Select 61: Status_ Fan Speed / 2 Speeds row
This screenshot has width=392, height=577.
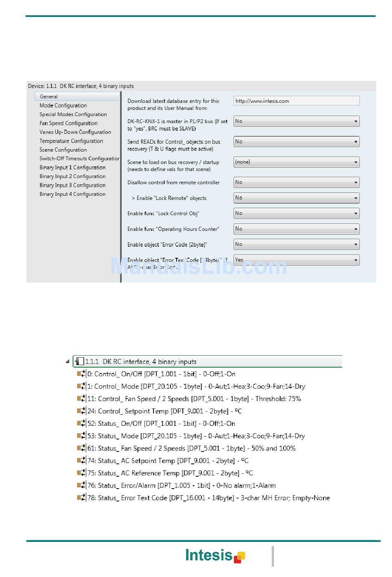click(191, 449)
